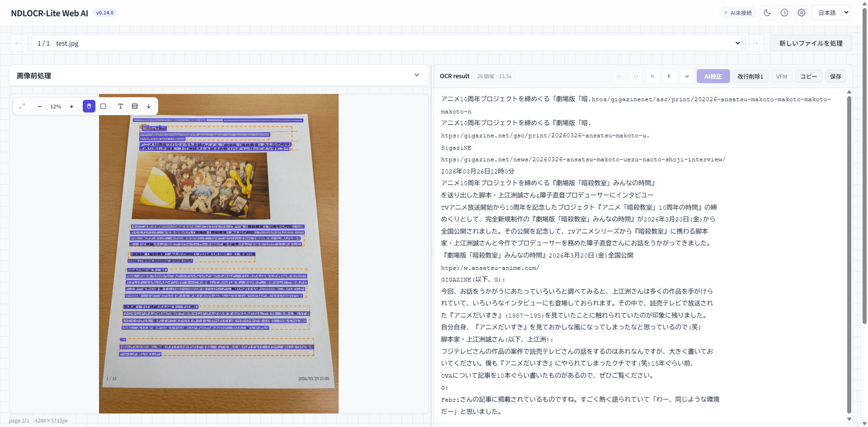868x427 pixels.
Task: Open search in the OCR result panel
Action: pos(652,76)
